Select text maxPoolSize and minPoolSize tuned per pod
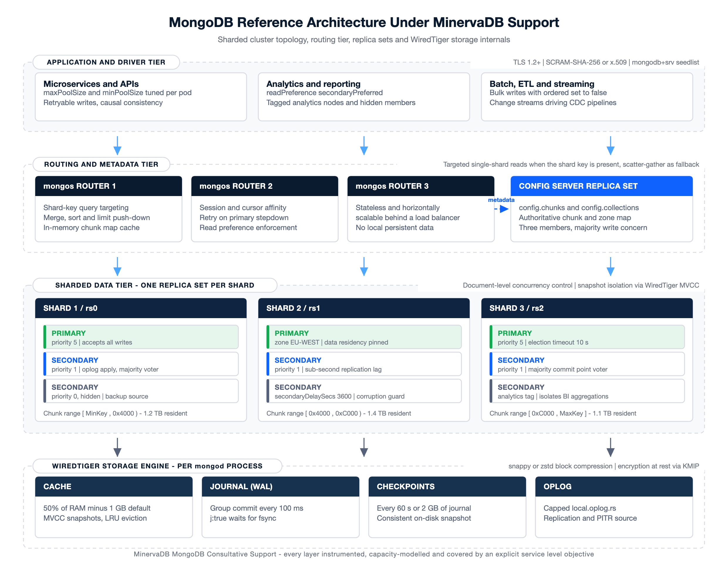This screenshot has width=728, height=567. [117, 93]
